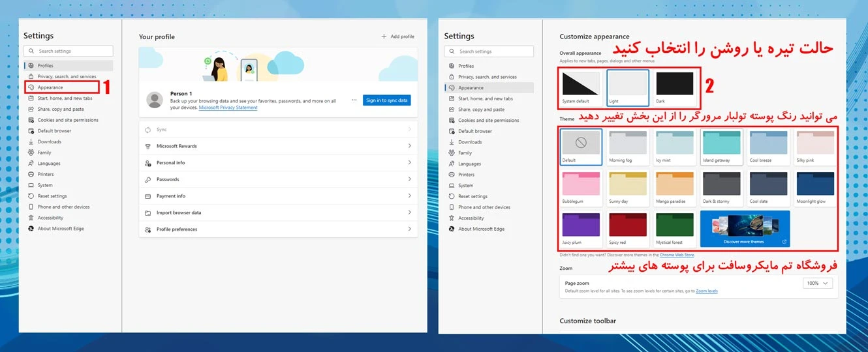Open Start, home, and new tabs in left window
The width and height of the screenshot is (868, 352).
(x=65, y=98)
